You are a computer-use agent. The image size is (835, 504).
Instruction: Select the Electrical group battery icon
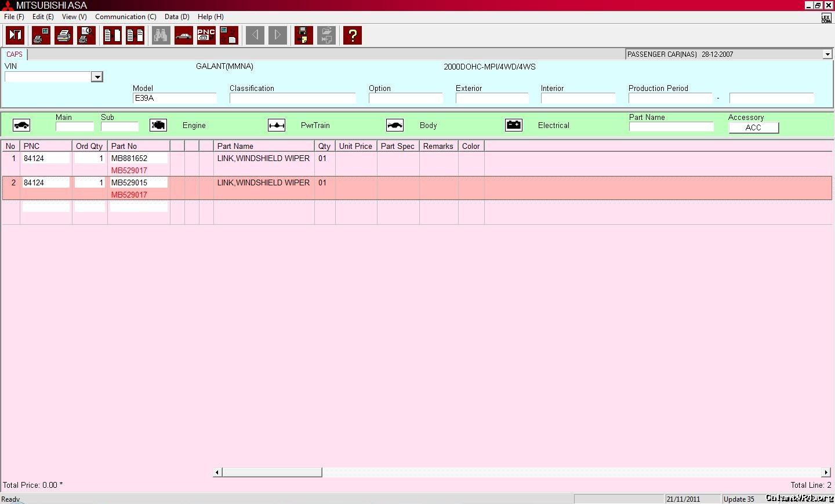(514, 125)
